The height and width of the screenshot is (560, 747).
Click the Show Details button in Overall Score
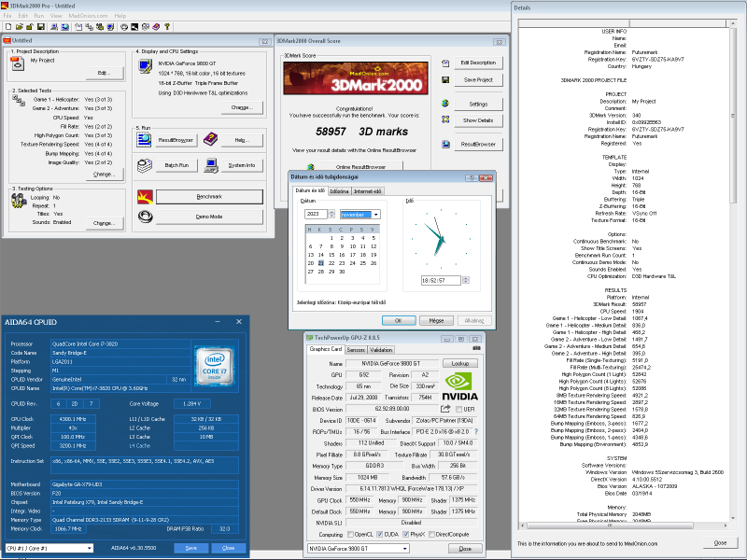478,120
